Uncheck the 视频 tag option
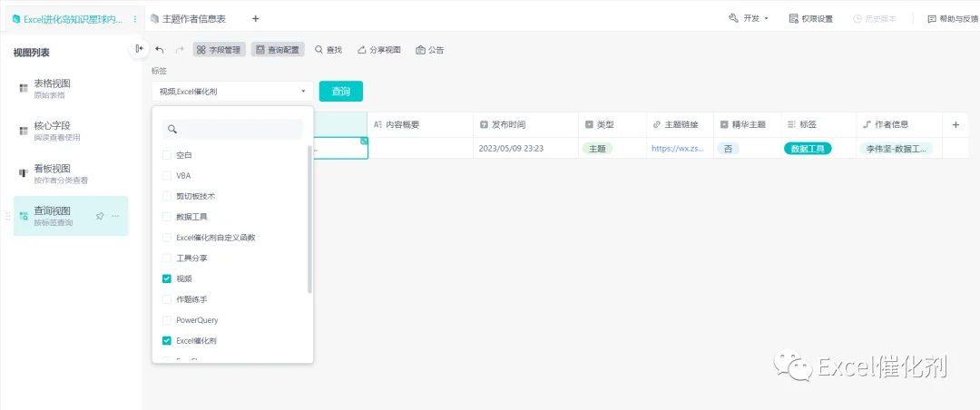The width and height of the screenshot is (980, 410). [x=167, y=278]
